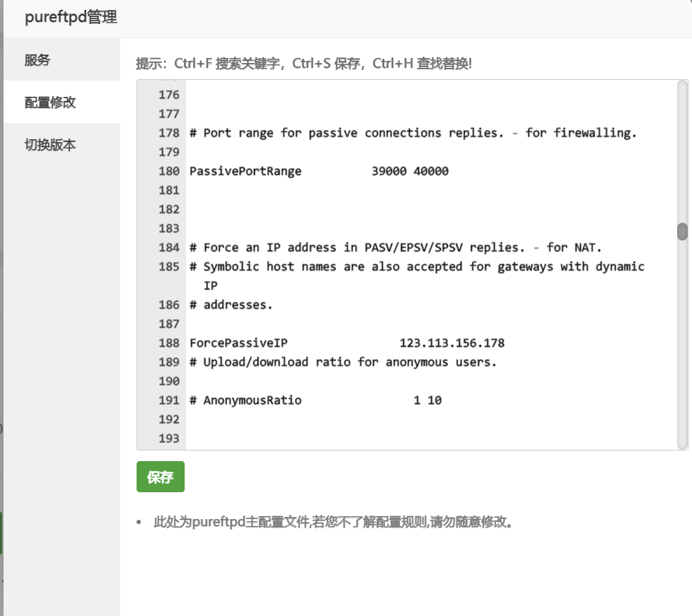Click line number 188 in gutter
This screenshot has width=692, height=616.
tap(169, 343)
